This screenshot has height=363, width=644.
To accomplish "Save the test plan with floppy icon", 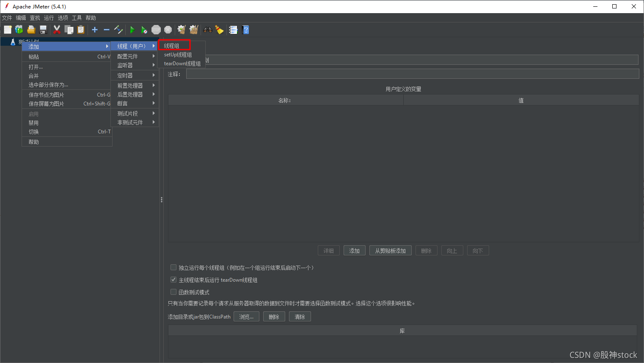I will (43, 30).
